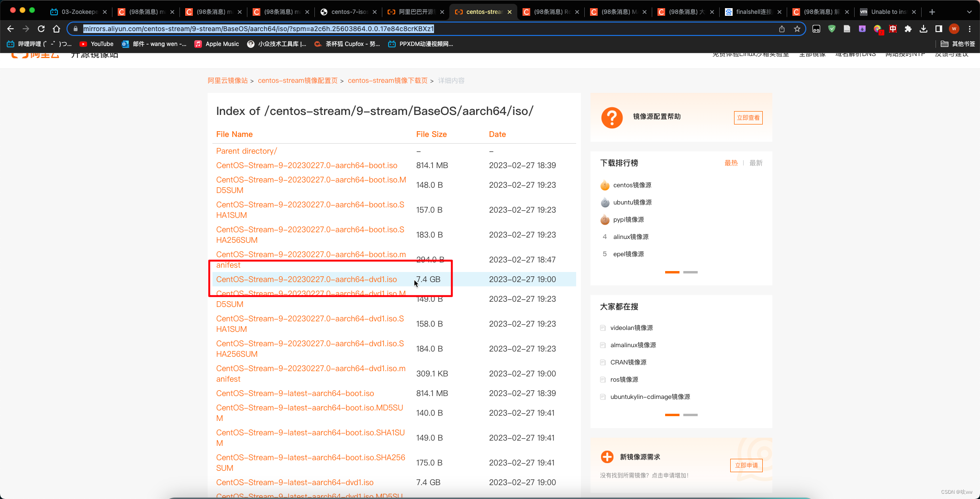Open the browser home page

point(56,29)
